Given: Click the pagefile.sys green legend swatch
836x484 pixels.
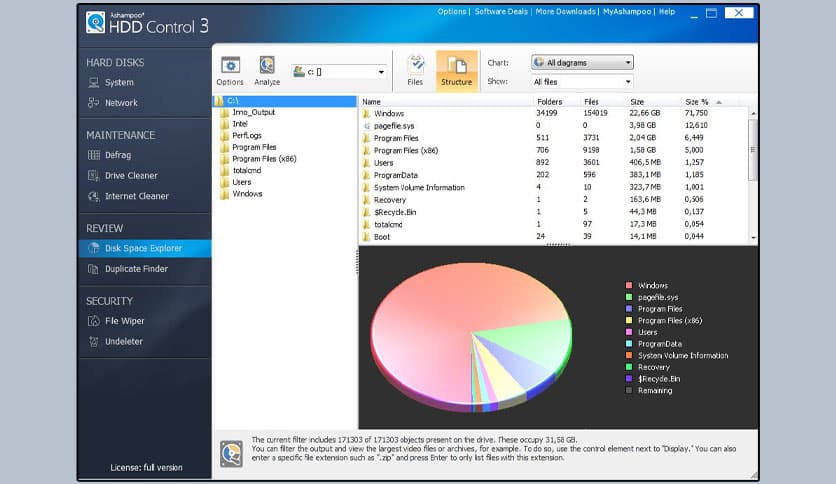Looking at the screenshot, I should tap(629, 297).
